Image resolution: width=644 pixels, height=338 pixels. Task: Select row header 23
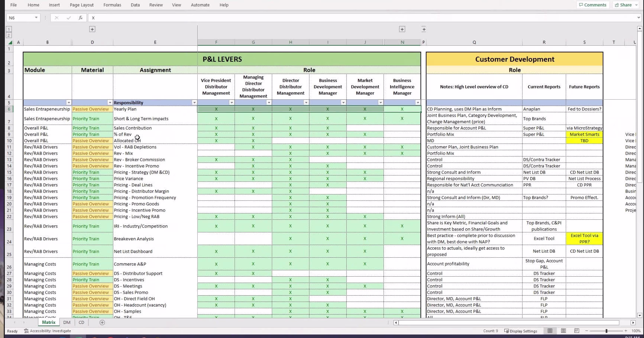[x=9, y=226]
